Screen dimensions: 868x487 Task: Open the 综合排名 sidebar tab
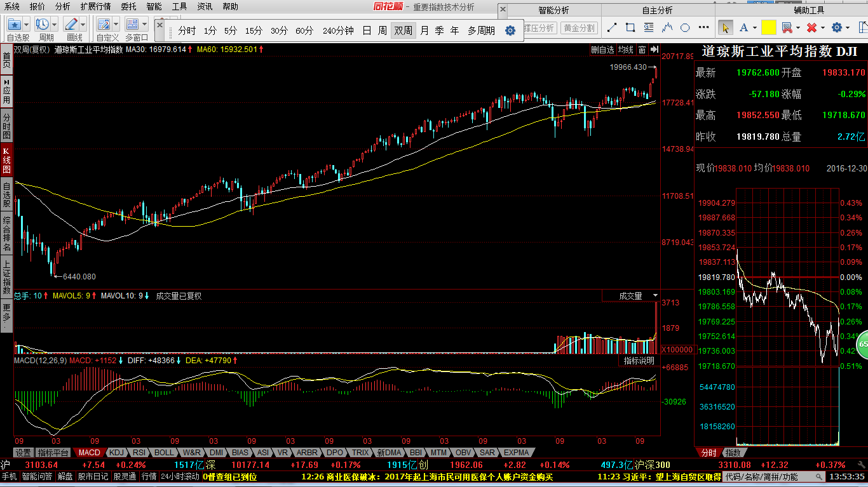point(6,234)
